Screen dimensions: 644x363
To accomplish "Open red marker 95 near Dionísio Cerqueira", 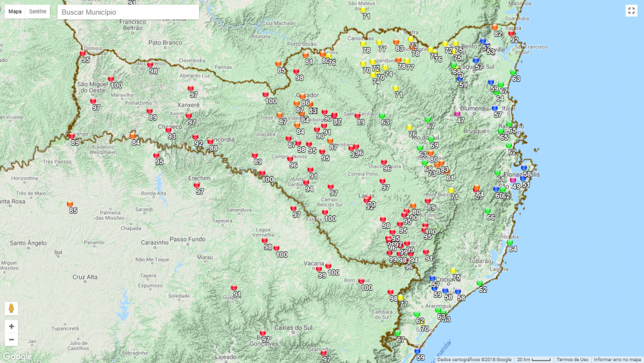I will [x=83, y=54].
